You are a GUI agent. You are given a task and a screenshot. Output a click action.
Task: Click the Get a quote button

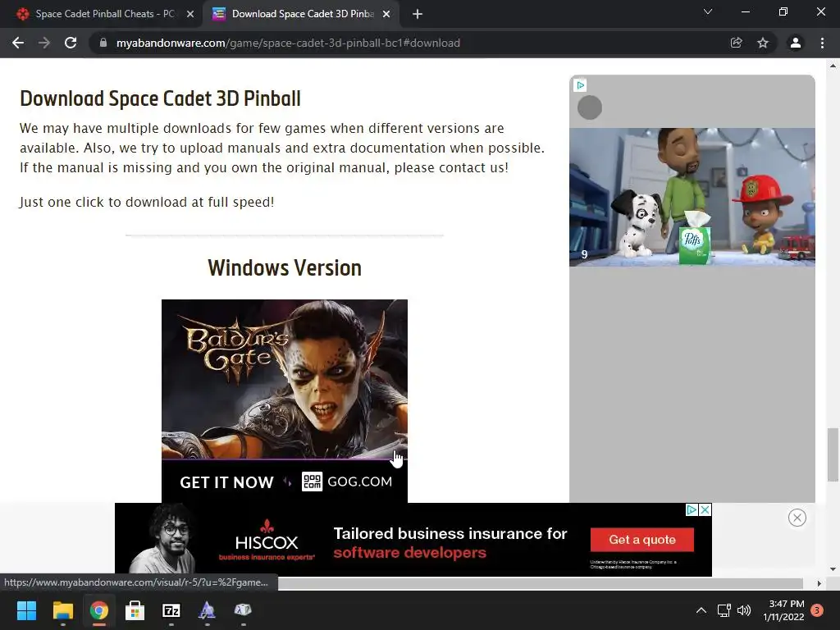pyautogui.click(x=641, y=540)
